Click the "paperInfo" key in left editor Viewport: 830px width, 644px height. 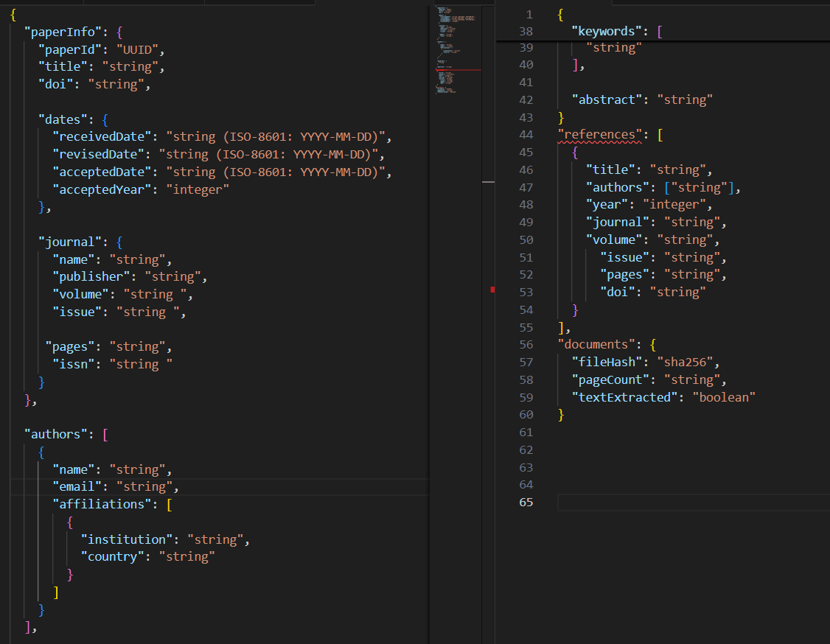(63, 32)
